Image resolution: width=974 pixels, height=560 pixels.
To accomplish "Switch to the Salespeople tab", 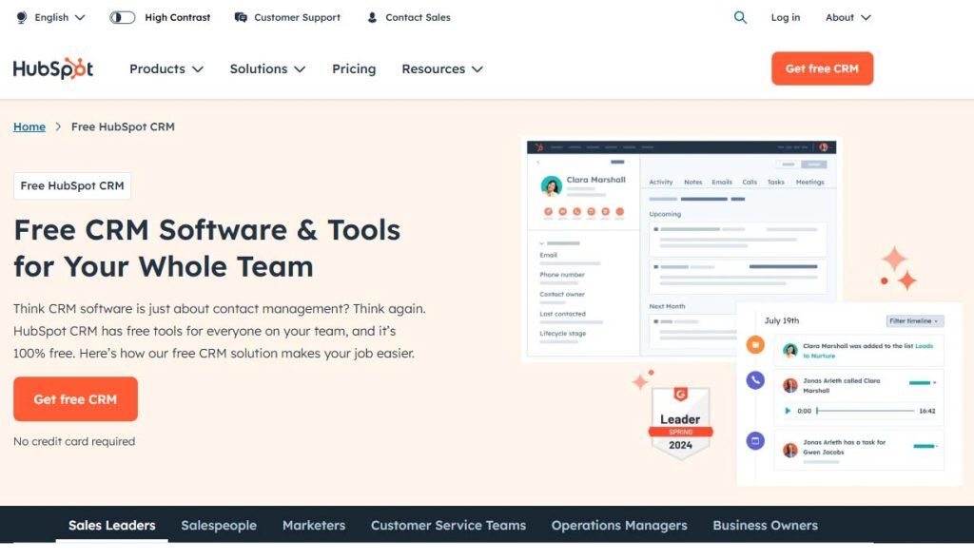I will pyautogui.click(x=219, y=525).
